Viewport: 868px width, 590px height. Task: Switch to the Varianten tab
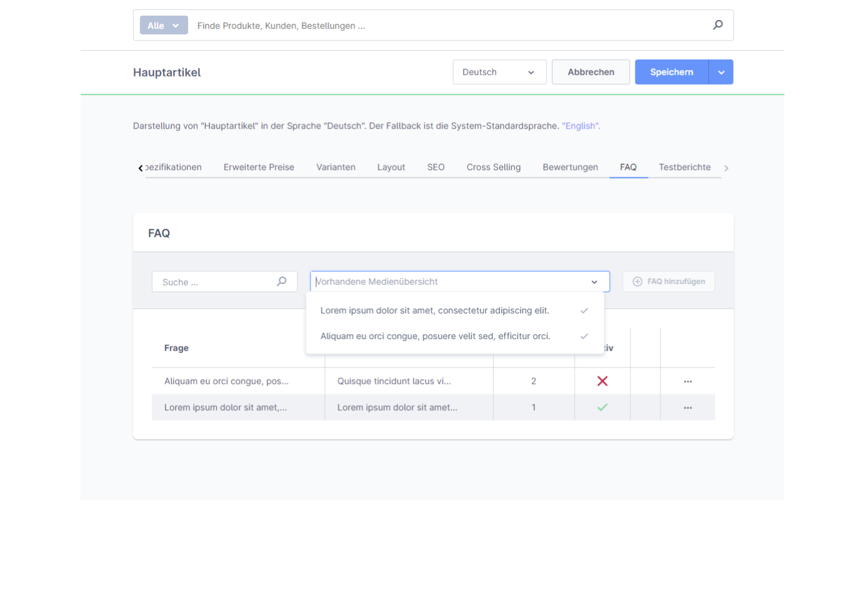tap(336, 167)
